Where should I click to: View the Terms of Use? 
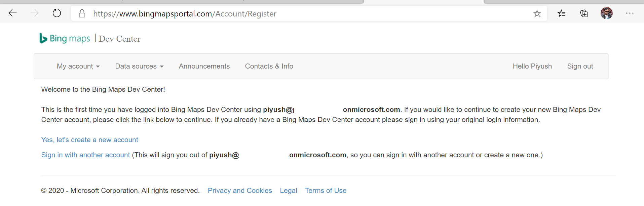tap(326, 190)
